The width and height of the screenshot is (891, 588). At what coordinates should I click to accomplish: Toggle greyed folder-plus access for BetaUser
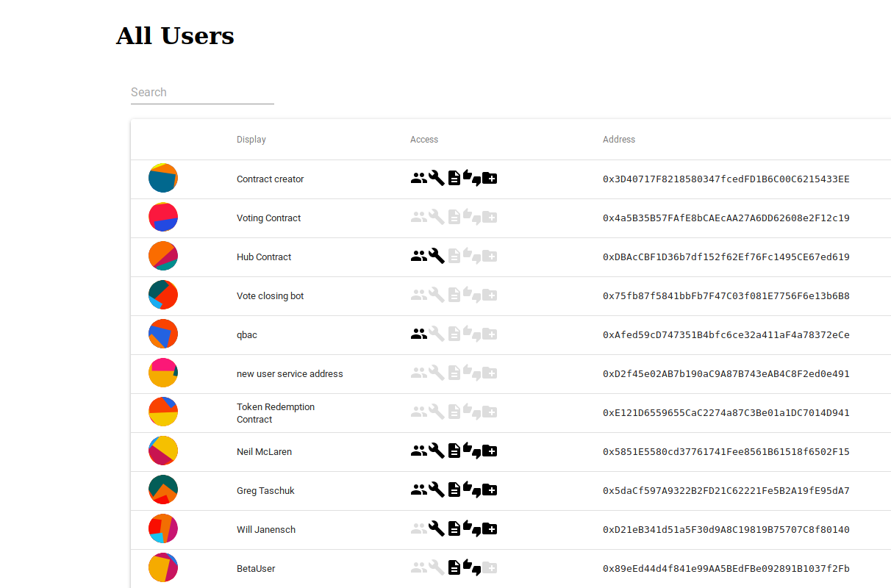coord(490,568)
